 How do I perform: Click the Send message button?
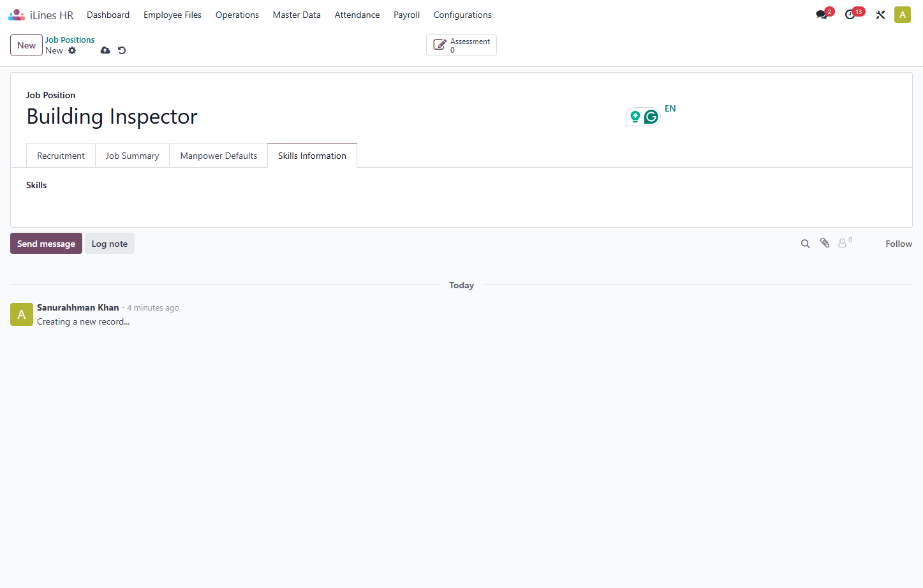coord(46,244)
